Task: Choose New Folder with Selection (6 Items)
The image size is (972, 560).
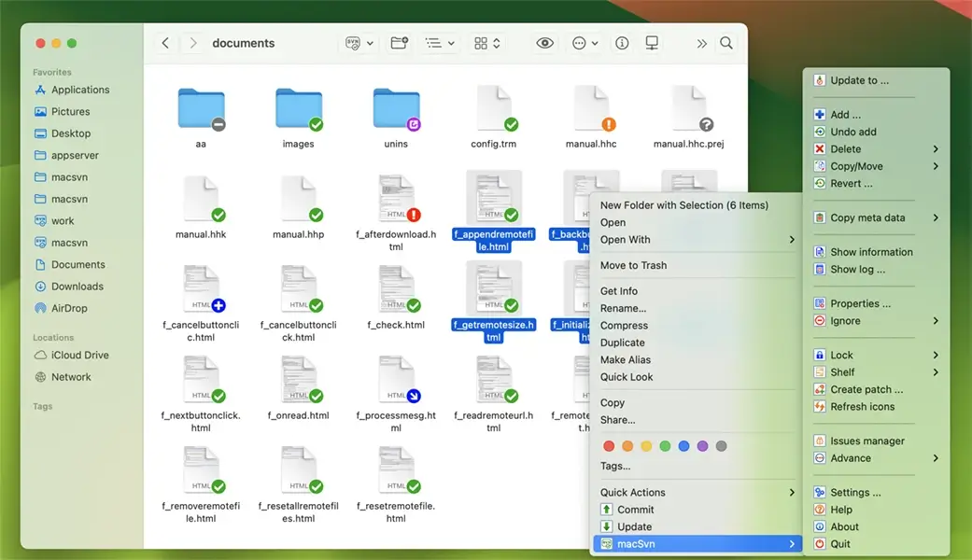Action: (x=684, y=205)
